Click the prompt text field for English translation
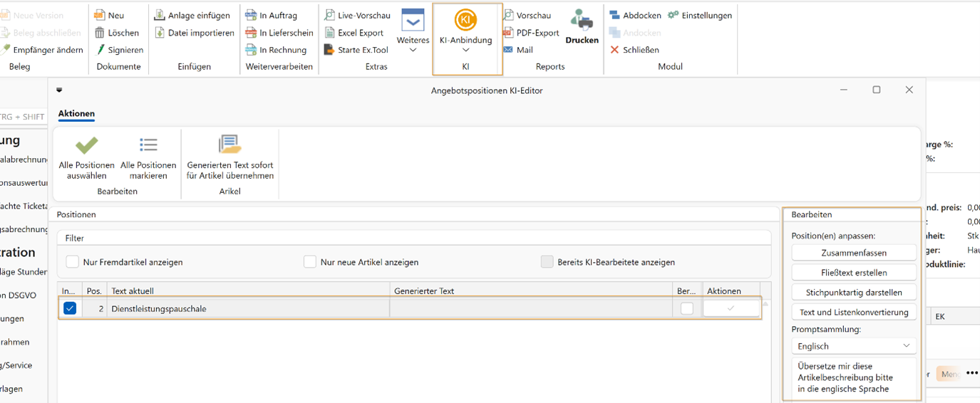 click(x=854, y=377)
